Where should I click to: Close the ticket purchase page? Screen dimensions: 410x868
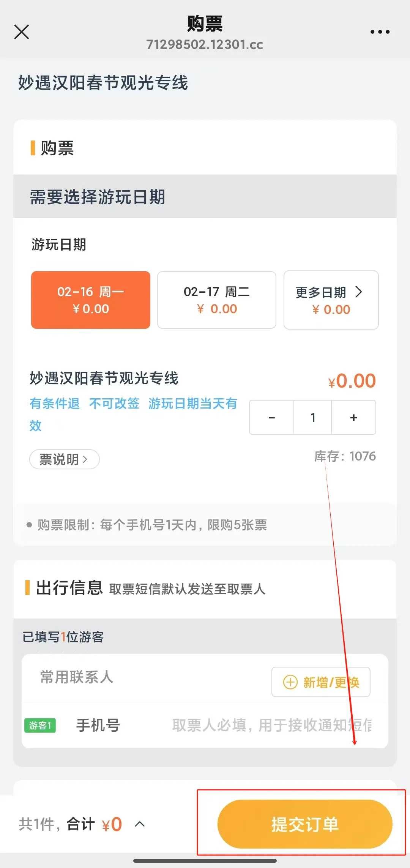click(22, 32)
